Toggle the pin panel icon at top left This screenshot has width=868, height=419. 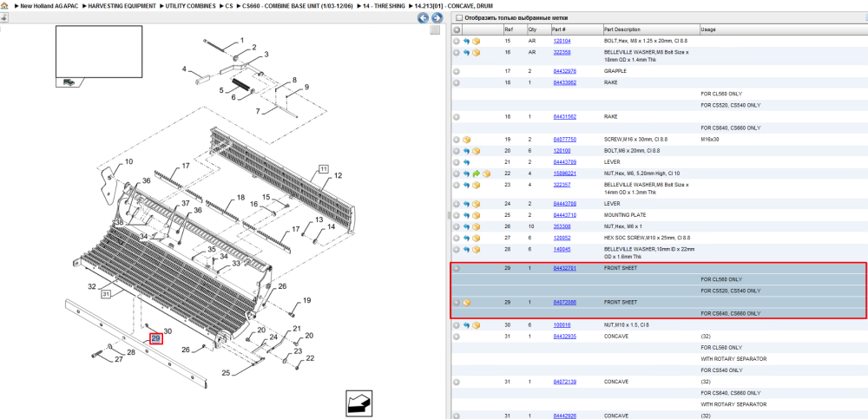(x=3, y=17)
